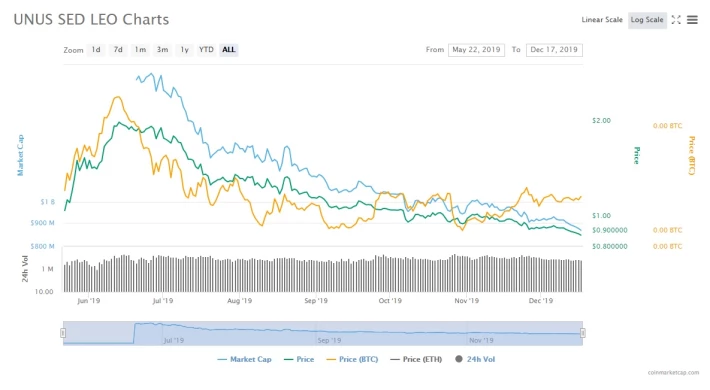Edit the From date field May 22, 2019

(476, 50)
